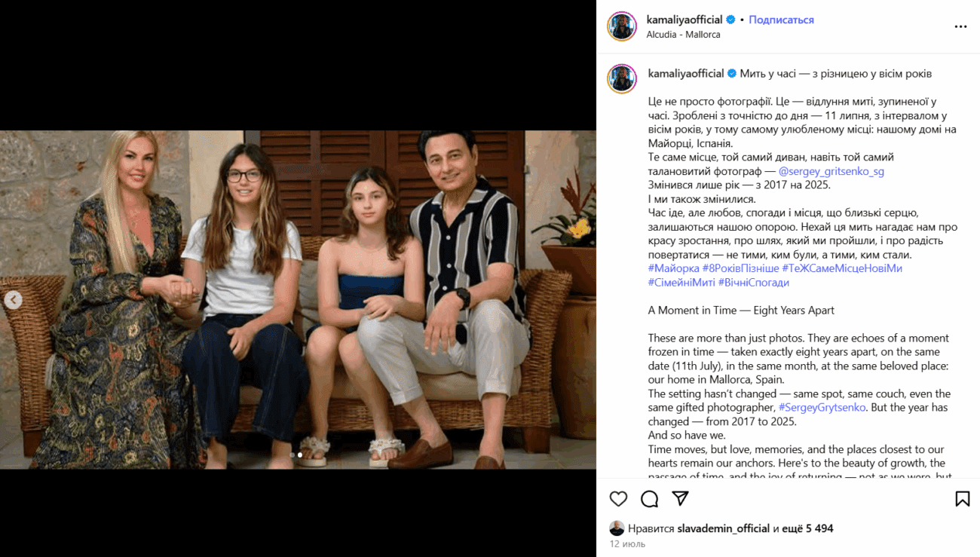Open comments via the speech bubble icon

(x=649, y=499)
